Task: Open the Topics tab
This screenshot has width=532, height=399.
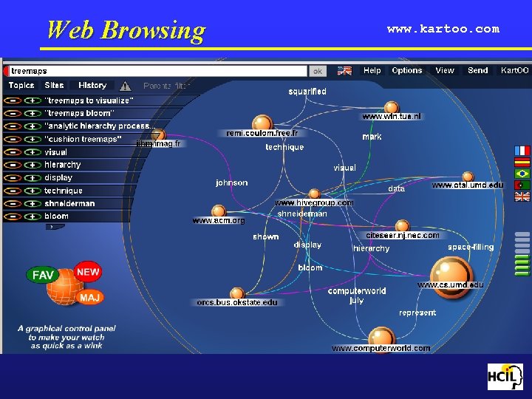Action: click(x=21, y=85)
